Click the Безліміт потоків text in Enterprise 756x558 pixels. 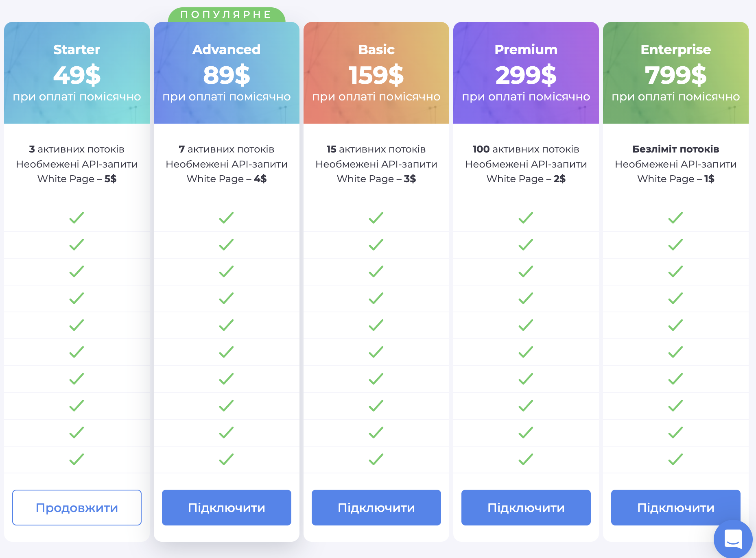[675, 149]
